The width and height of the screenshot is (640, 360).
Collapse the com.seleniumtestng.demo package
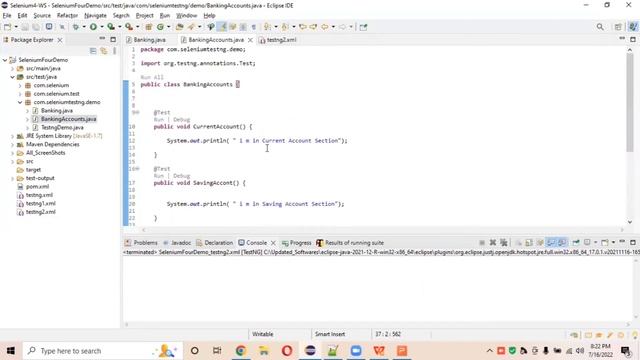(x=20, y=102)
